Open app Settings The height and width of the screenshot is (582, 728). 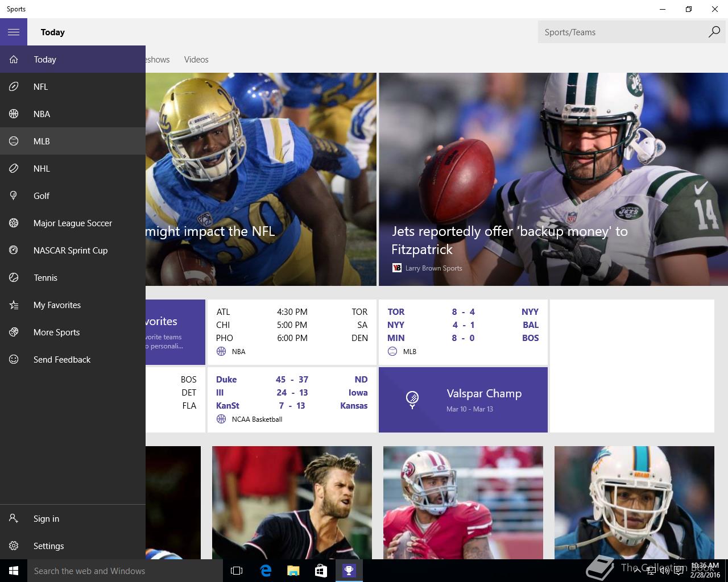[x=73, y=546]
